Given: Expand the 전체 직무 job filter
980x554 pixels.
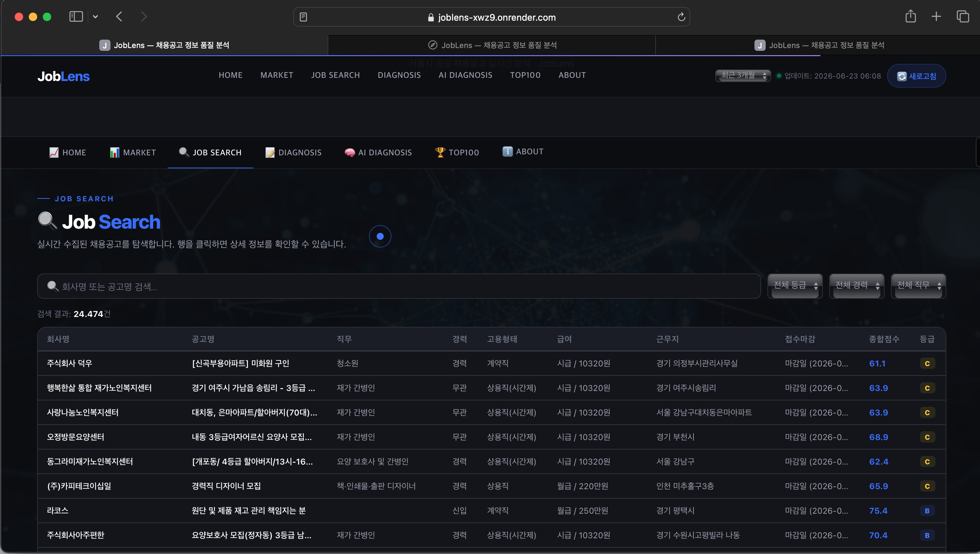Looking at the screenshot, I should pyautogui.click(x=918, y=286).
